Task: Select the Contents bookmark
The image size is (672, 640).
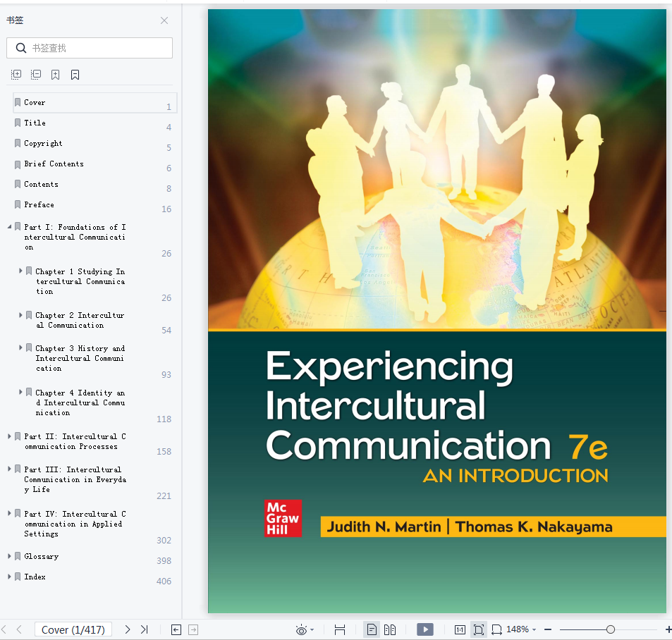Action: 41,184
